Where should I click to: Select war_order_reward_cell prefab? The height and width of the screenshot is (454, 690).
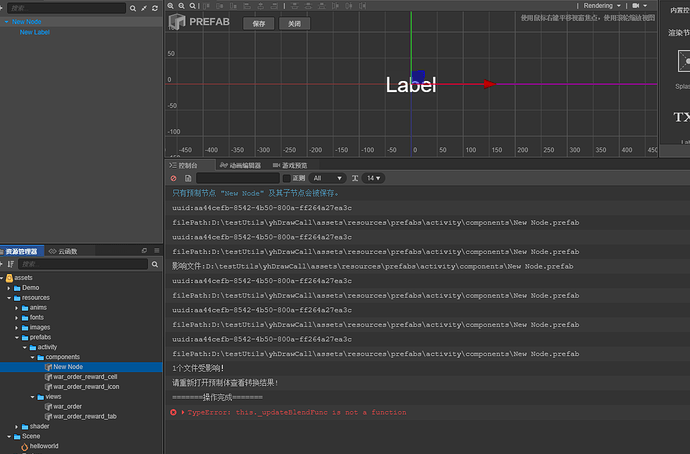coord(85,377)
